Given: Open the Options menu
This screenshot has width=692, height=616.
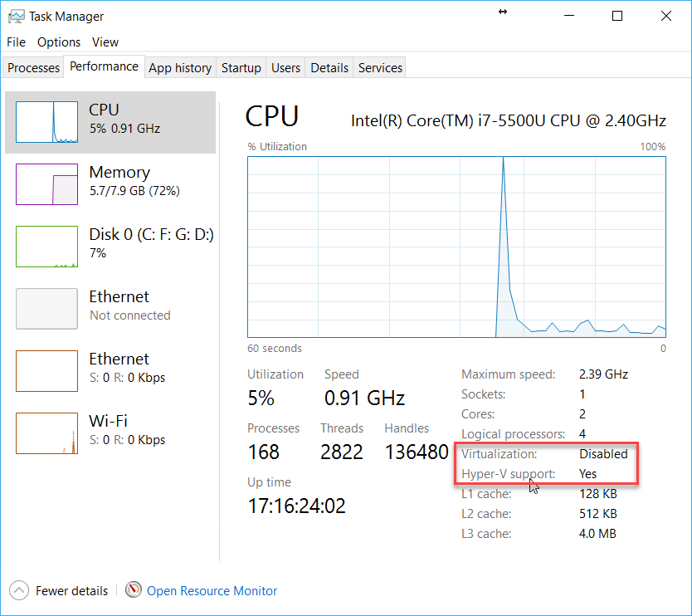Looking at the screenshot, I should [x=59, y=42].
